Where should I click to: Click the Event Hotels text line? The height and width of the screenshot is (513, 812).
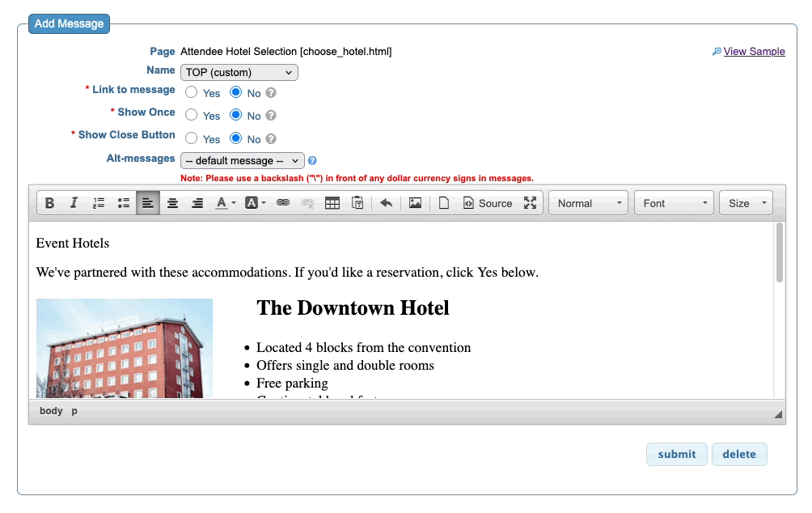(x=73, y=243)
